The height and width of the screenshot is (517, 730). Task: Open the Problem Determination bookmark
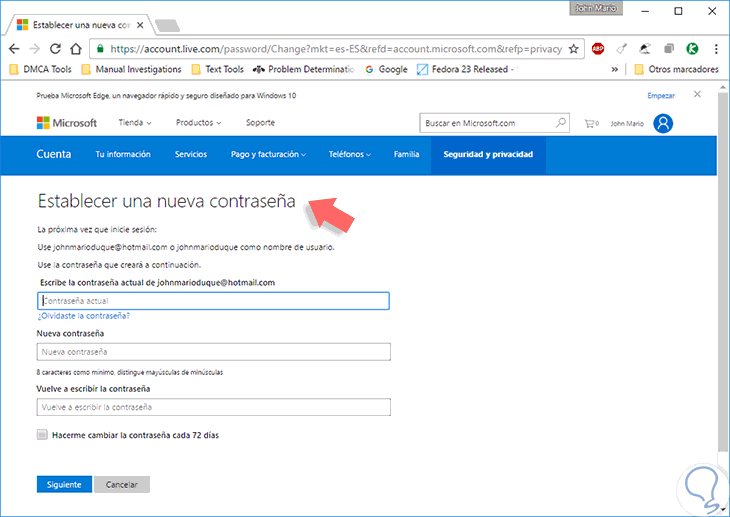[304, 69]
